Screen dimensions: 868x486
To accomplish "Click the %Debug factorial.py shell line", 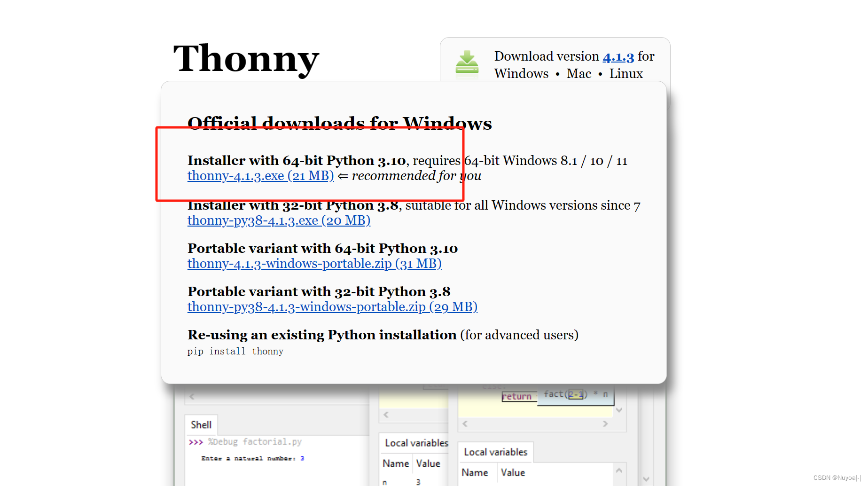I will pos(255,442).
